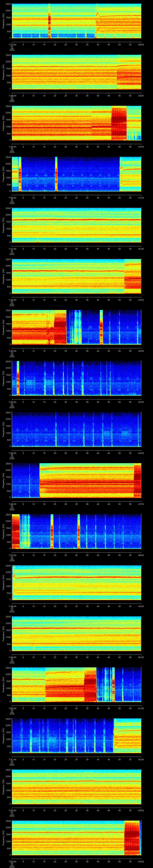Pick the spectrogram spanning 7:42:00 to 7:43:00

tap(77, 276)
